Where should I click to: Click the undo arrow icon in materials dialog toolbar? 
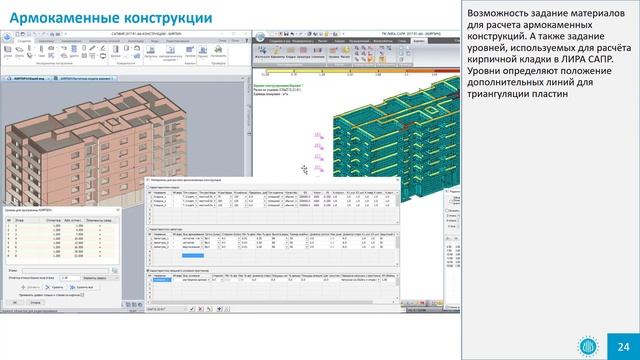point(209,309)
